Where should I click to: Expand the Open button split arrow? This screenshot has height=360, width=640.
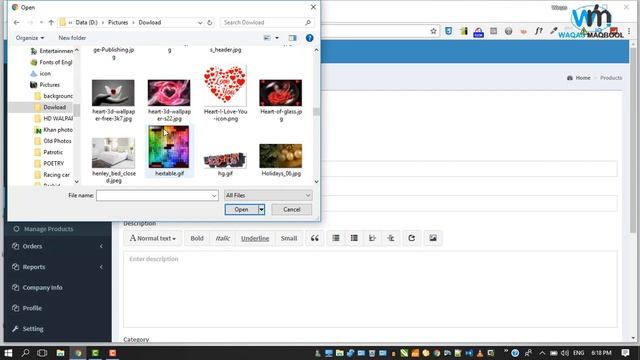coord(261,209)
